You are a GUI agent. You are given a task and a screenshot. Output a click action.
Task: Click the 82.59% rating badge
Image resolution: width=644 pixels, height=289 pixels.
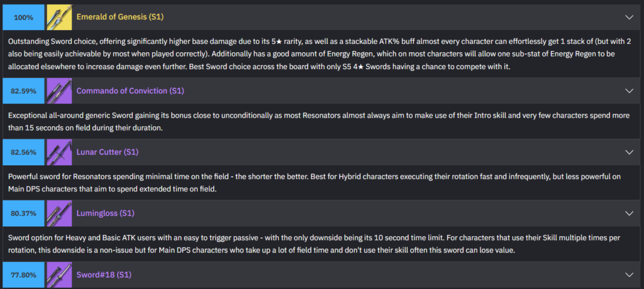point(23,91)
